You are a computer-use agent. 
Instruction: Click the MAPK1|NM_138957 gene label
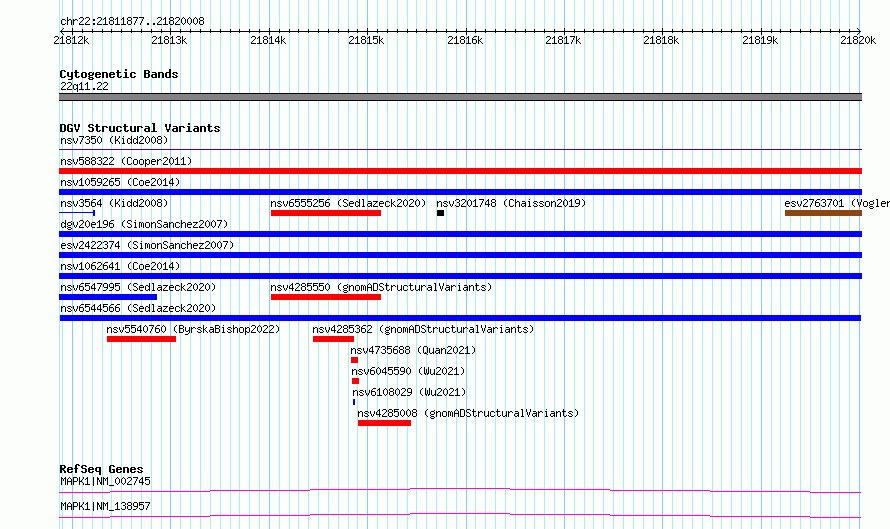[105, 506]
